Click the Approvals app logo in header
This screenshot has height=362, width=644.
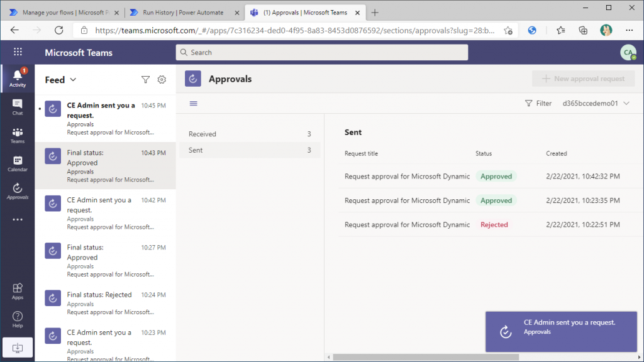pyautogui.click(x=192, y=79)
